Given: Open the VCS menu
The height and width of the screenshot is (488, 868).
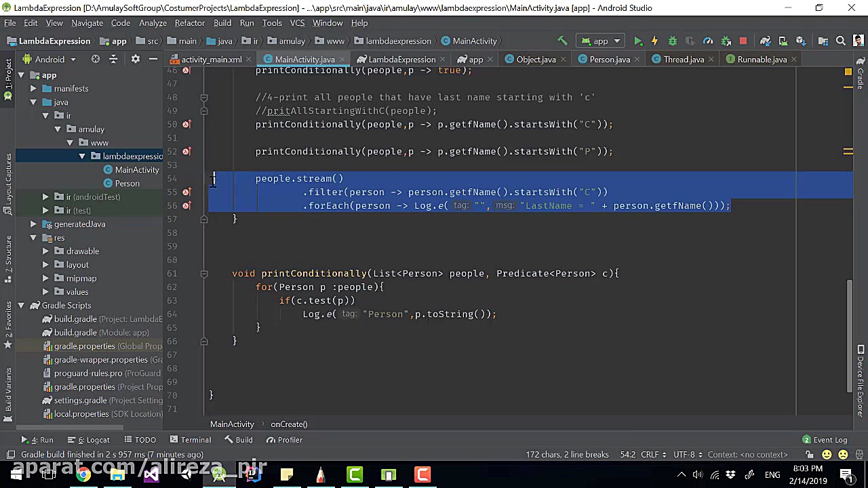Looking at the screenshot, I should pyautogui.click(x=297, y=22).
